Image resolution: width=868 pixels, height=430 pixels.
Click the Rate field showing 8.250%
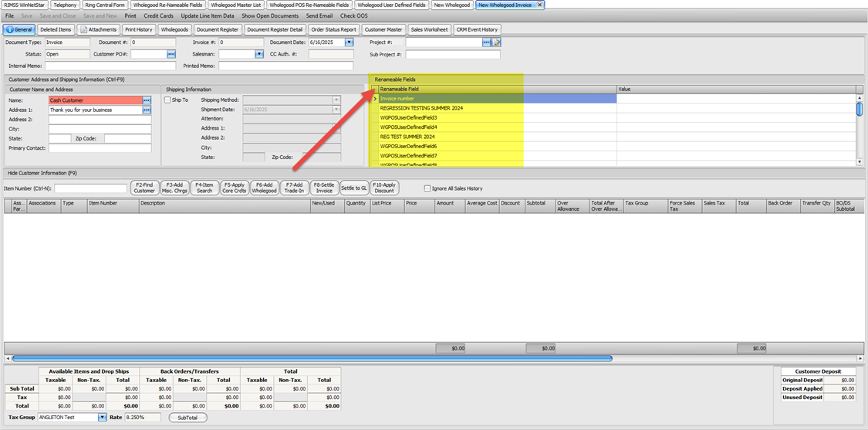(x=143, y=417)
